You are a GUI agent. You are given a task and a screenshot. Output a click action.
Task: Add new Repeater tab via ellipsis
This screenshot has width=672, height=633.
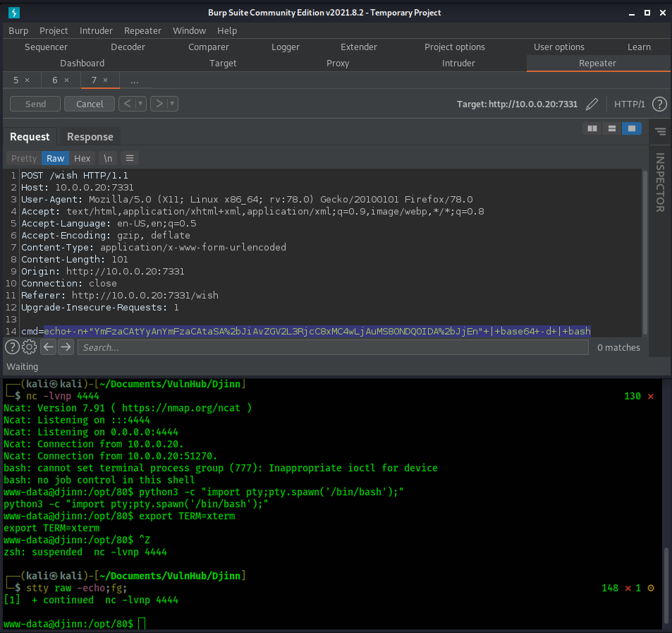(135, 80)
